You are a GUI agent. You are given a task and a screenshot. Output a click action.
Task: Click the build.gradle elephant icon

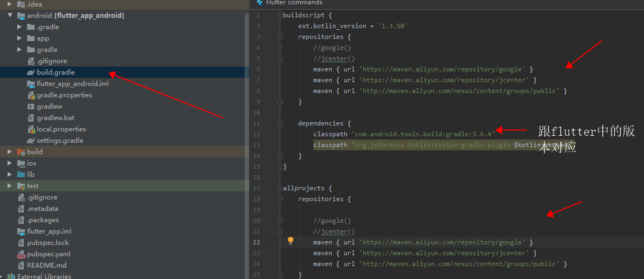click(30, 72)
